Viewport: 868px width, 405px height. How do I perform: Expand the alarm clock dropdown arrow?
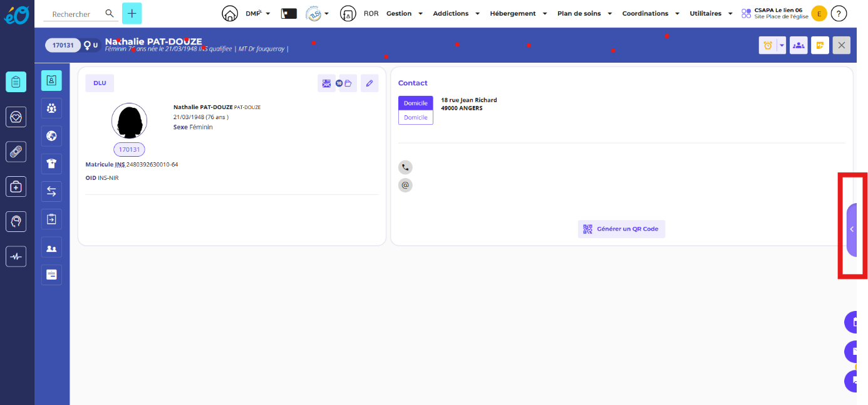[x=782, y=45]
